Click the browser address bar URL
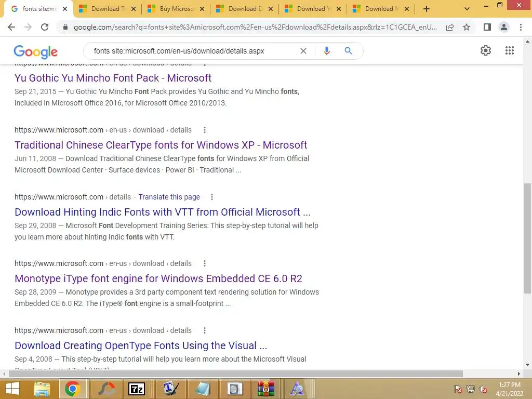 tap(255, 27)
